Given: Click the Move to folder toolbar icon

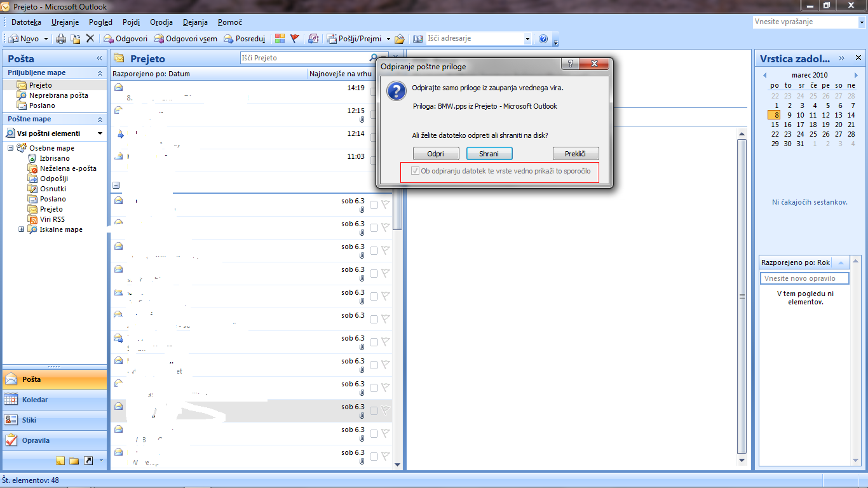Looking at the screenshot, I should pyautogui.click(x=75, y=39).
